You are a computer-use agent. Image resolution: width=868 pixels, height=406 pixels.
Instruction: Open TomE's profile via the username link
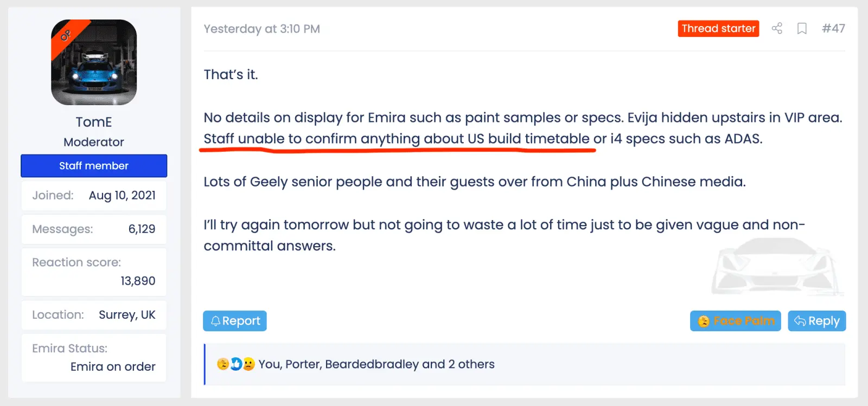93,122
